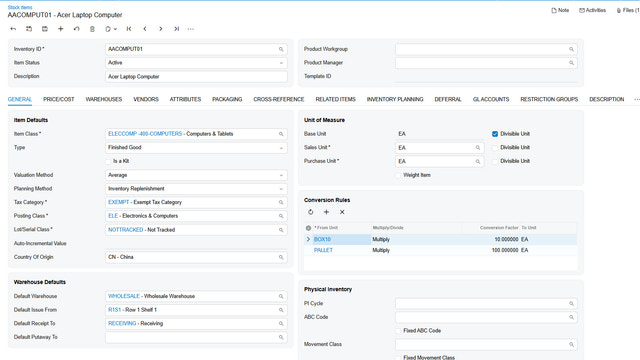This screenshot has height=360, width=640.
Task: Open the toolbar more actions ellipsis
Action: click(x=191, y=29)
